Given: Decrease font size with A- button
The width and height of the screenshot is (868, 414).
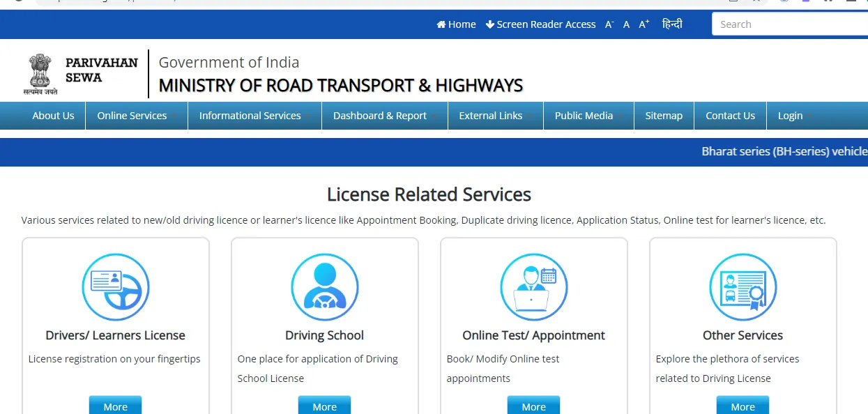Looking at the screenshot, I should coord(609,24).
